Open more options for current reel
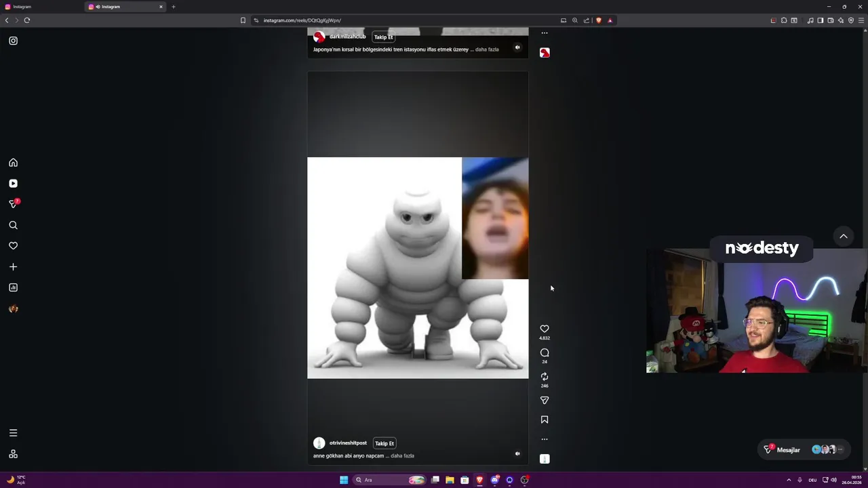The image size is (868, 488). click(x=545, y=439)
